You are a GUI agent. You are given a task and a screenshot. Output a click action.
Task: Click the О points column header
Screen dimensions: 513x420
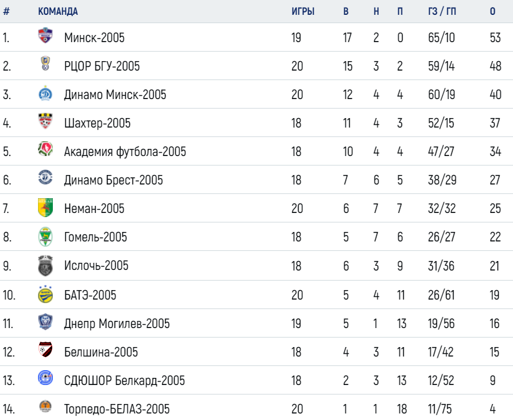pos(493,11)
